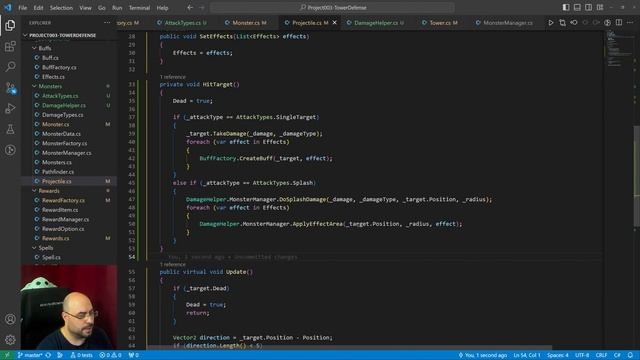Click Ln 54, Col 1 cursor position

[527, 355]
